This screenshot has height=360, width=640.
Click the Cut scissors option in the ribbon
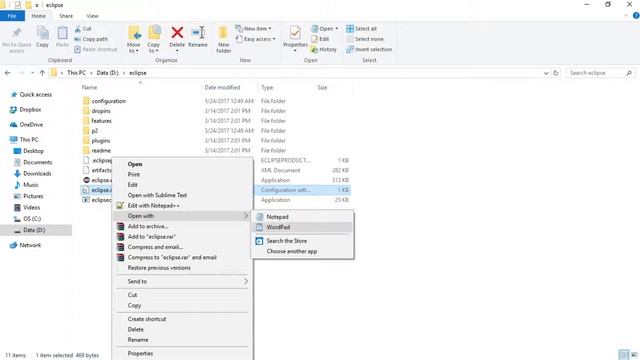coord(83,29)
